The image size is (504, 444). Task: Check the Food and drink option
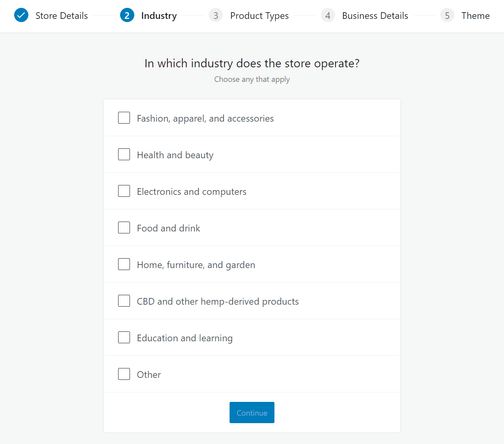tap(124, 228)
